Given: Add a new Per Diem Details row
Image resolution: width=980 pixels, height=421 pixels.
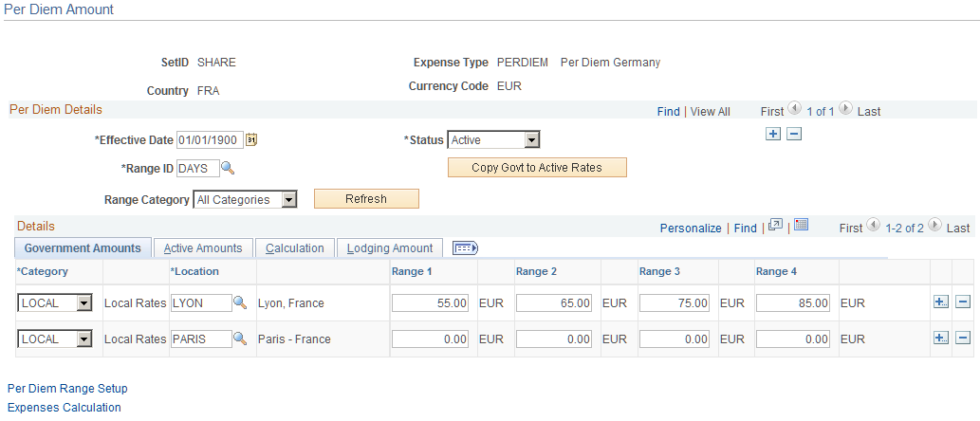Looking at the screenshot, I should 773,134.
